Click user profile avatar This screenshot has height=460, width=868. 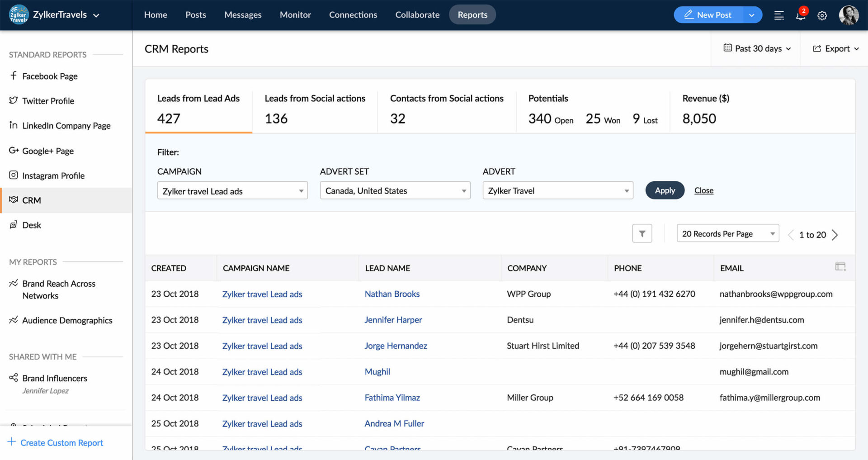(x=849, y=15)
